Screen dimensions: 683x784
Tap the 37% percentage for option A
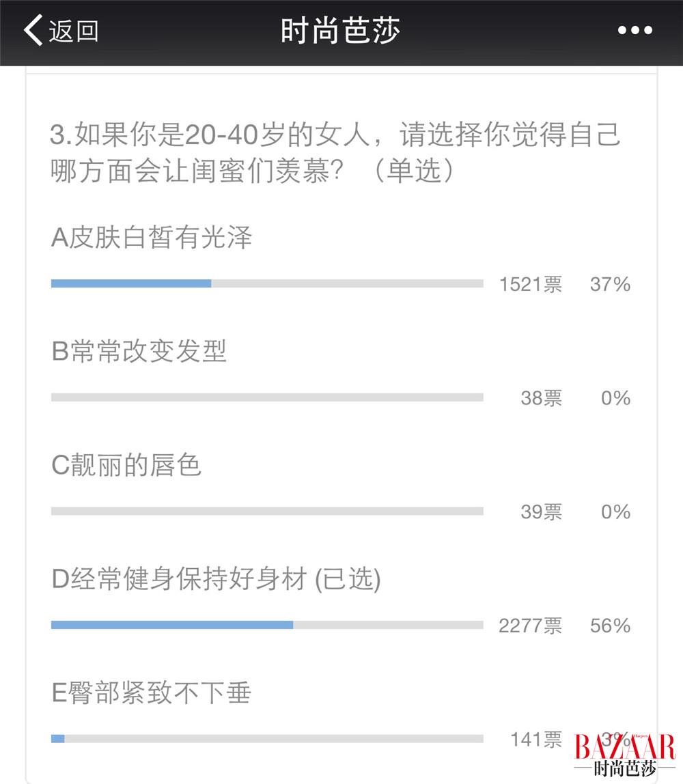(x=610, y=284)
